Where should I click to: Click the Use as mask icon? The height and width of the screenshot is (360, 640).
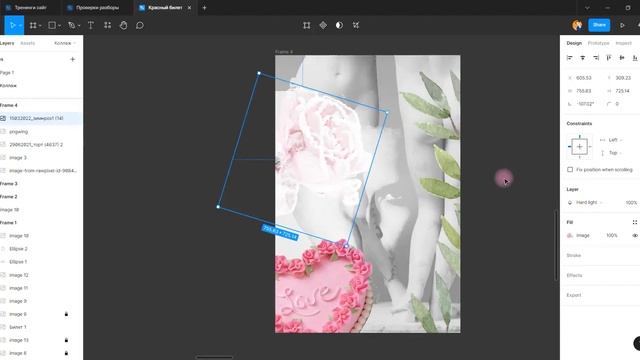pos(339,25)
